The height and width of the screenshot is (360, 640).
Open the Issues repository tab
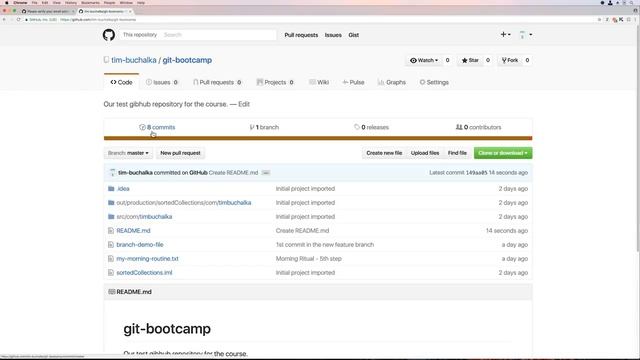tap(162, 82)
